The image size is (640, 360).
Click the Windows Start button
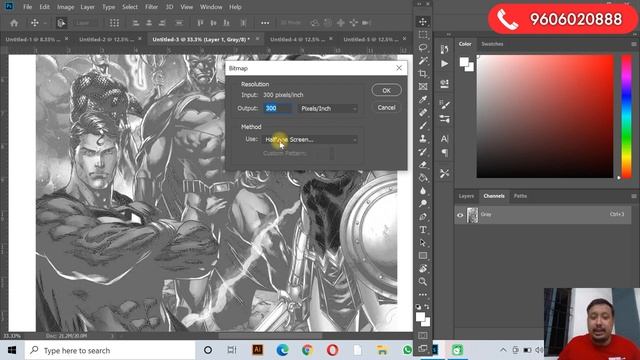click(12, 350)
